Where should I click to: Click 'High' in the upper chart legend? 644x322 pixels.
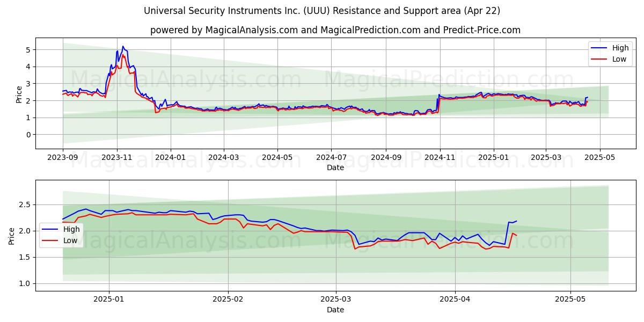pyautogui.click(x=620, y=48)
